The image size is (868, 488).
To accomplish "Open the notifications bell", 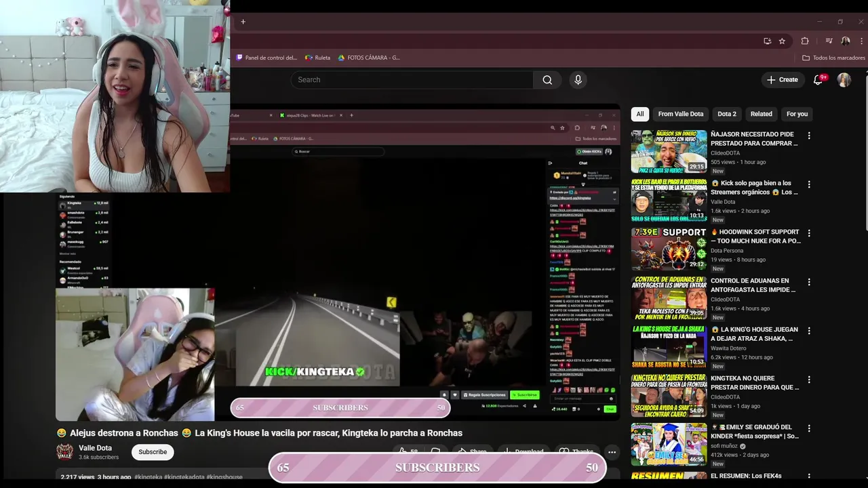I will 818,80.
